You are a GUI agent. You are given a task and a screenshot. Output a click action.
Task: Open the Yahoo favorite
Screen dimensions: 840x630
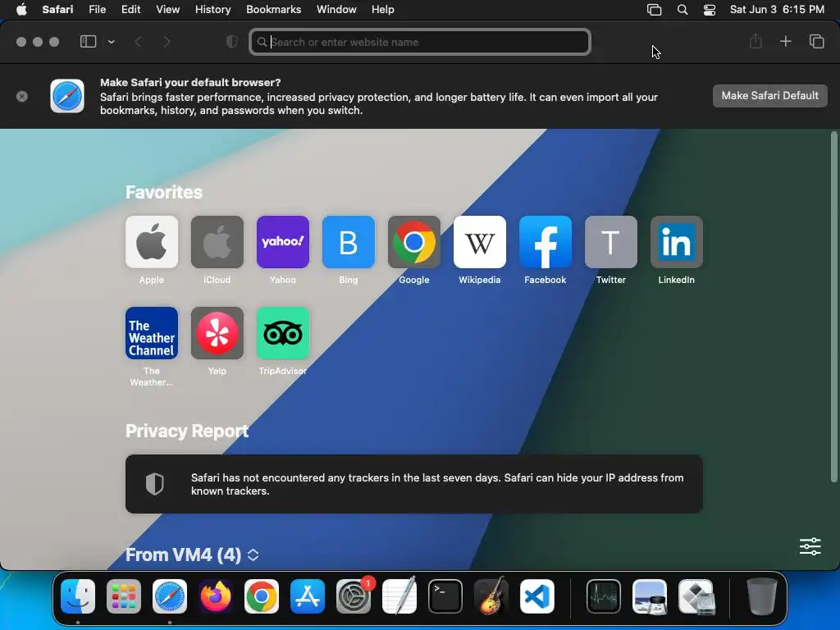click(283, 242)
